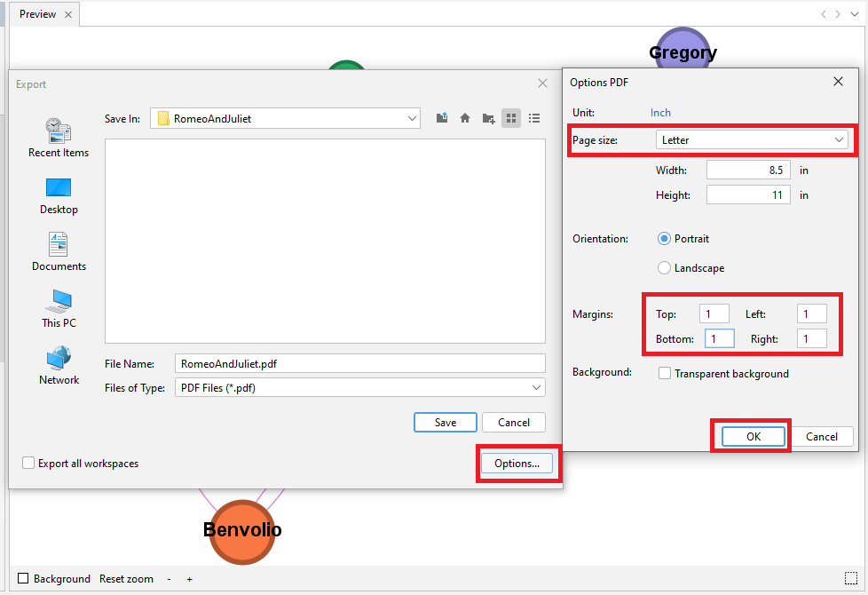Switch to the Preview tab
Viewport: 868px width, 595px height.
(36, 13)
